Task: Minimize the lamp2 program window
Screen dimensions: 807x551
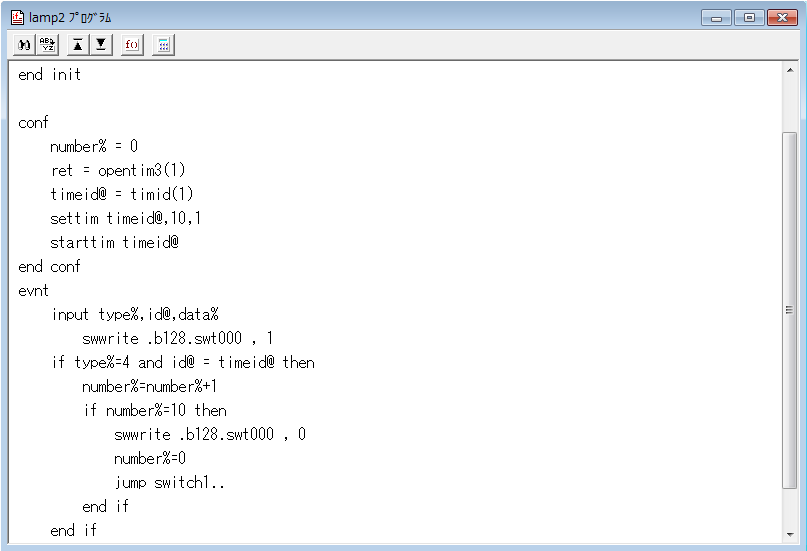Action: (x=716, y=17)
